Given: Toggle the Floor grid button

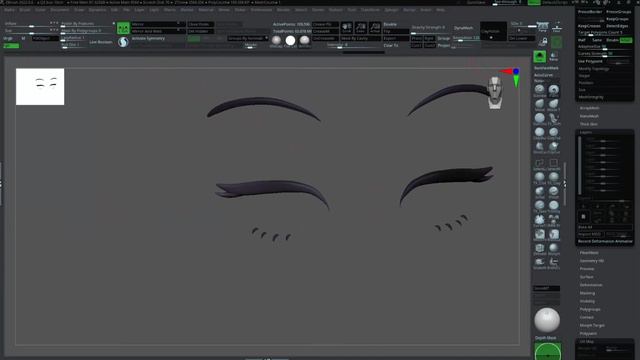Looking at the screenshot, I should [x=557, y=27].
